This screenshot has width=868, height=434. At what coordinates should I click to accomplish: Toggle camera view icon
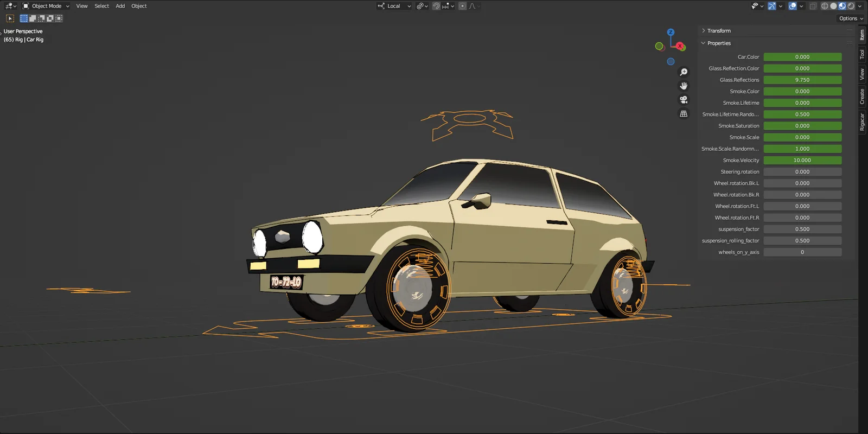point(684,100)
